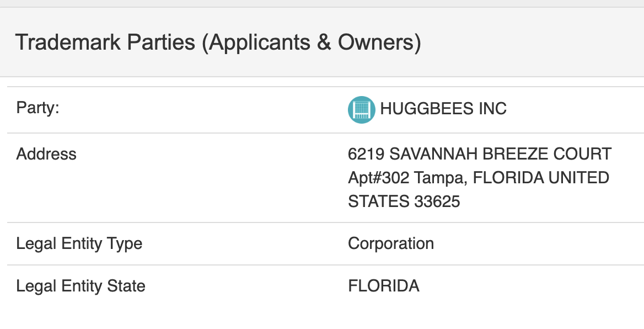Select the "Legal Entity Type" label
644x329 pixels.
[79, 243]
